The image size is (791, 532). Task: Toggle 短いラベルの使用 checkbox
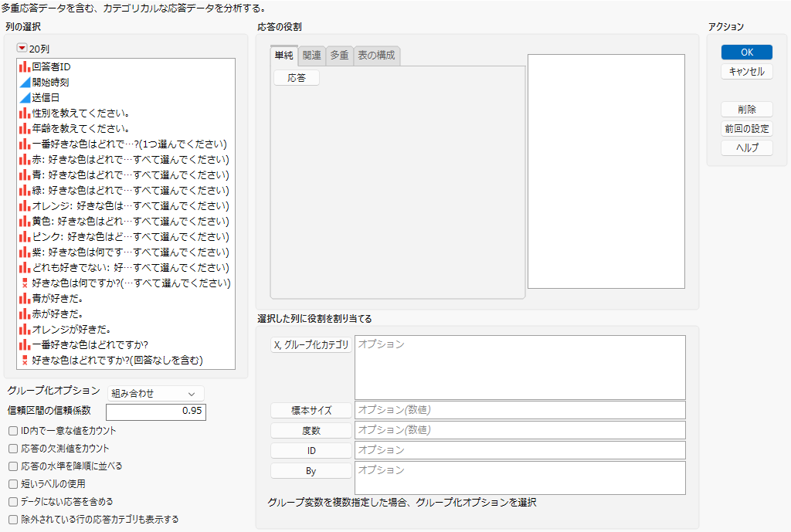click(13, 484)
